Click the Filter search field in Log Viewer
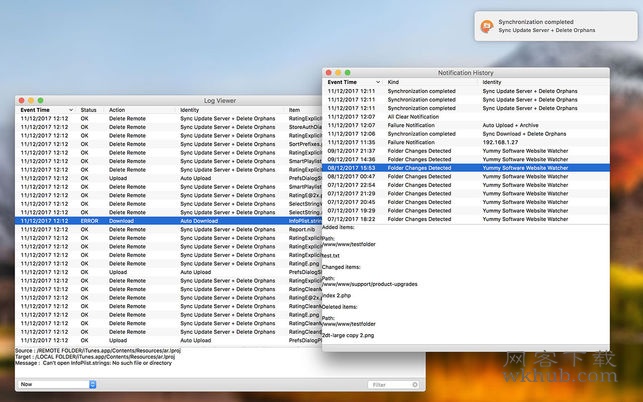This screenshot has width=643, height=402. point(393,384)
